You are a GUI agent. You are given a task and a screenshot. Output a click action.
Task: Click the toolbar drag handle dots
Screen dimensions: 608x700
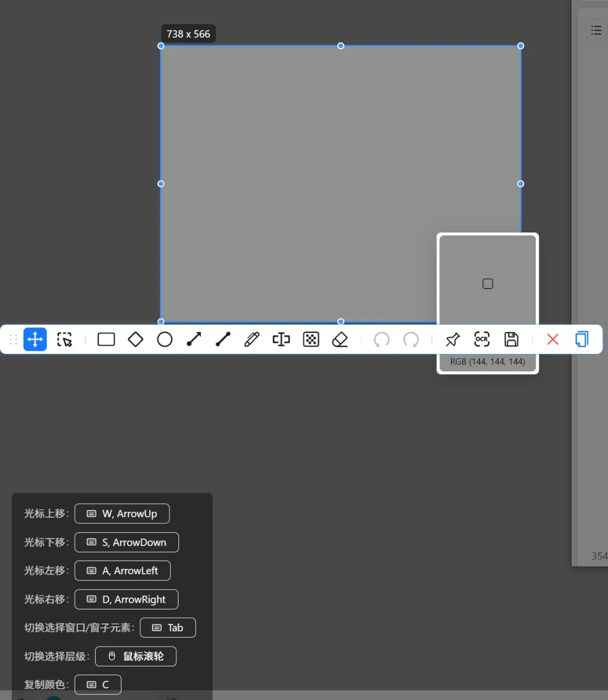14,339
